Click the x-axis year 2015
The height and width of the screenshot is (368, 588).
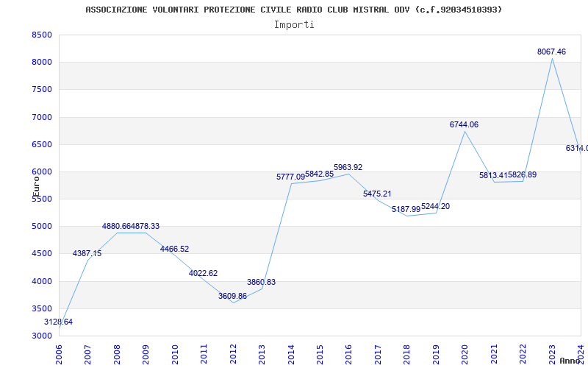point(320,354)
